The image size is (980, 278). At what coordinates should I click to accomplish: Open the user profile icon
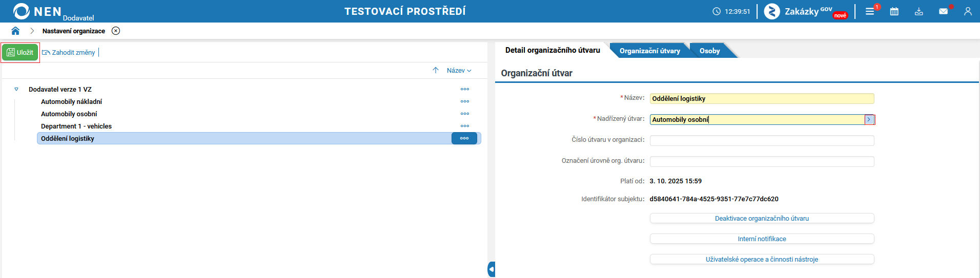click(968, 11)
